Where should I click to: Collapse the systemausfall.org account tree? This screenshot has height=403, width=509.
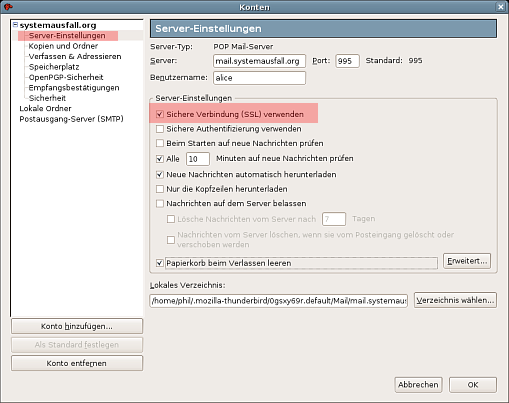(15, 25)
